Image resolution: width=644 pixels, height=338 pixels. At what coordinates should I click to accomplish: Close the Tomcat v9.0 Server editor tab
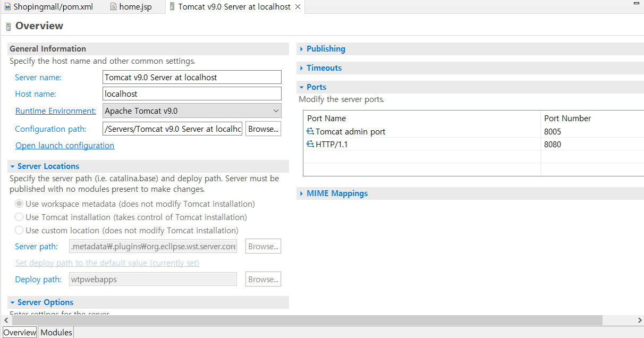[298, 7]
